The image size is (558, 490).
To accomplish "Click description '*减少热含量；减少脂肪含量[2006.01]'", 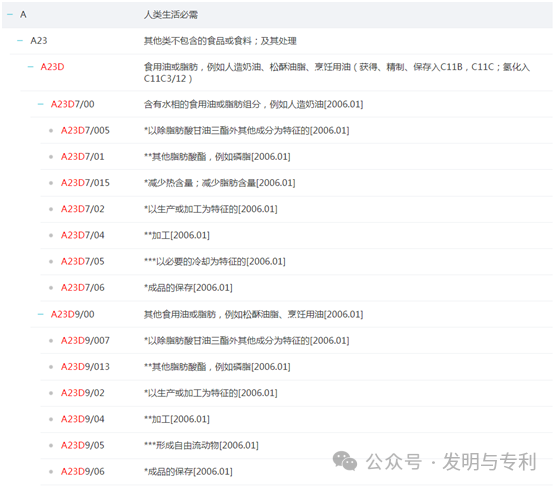I will click(x=220, y=183).
